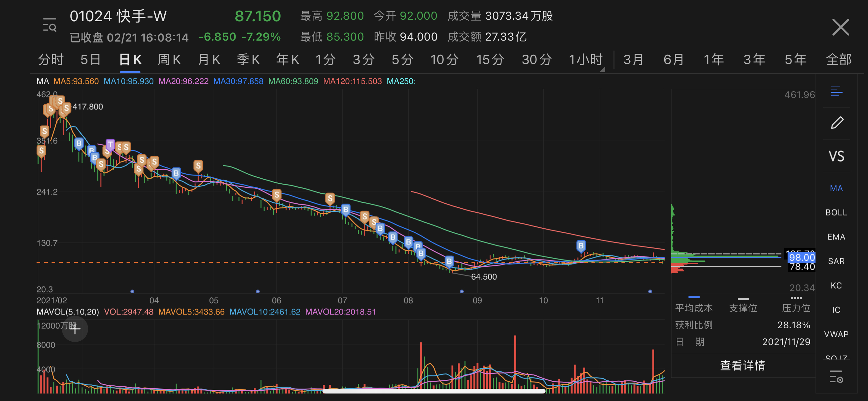Open the VS comparison tool
This screenshot has width=868, height=401.
coord(836,156)
